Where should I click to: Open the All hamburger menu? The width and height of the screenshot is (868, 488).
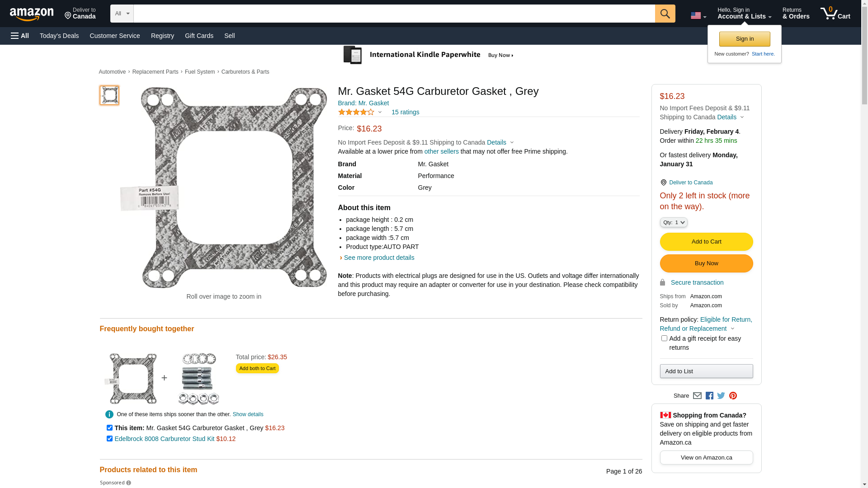20,36
